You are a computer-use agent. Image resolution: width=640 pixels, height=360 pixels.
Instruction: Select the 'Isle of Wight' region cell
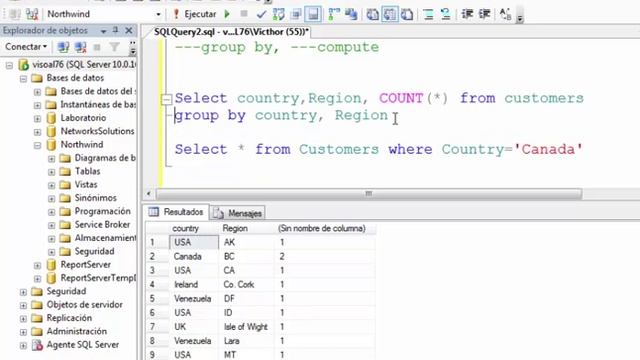(x=247, y=327)
